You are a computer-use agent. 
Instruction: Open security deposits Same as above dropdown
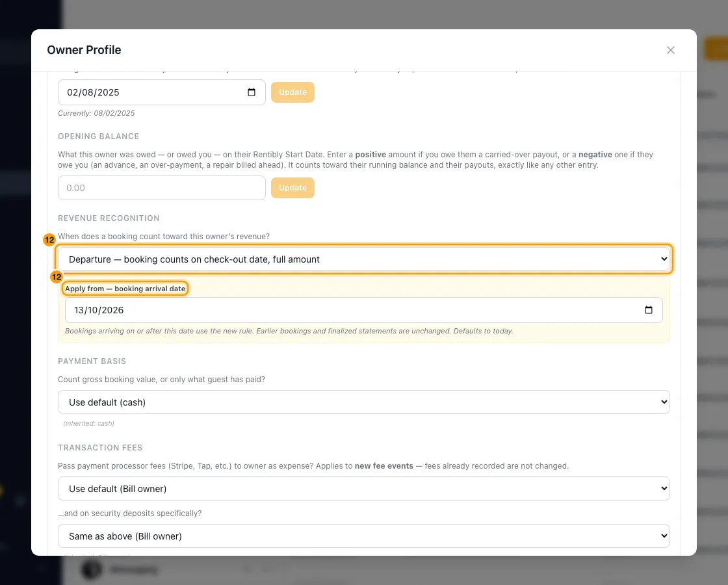pyautogui.click(x=363, y=536)
